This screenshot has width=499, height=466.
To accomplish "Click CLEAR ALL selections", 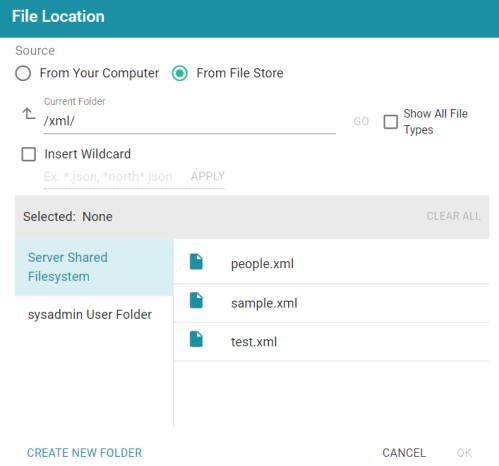I will tap(453, 216).
